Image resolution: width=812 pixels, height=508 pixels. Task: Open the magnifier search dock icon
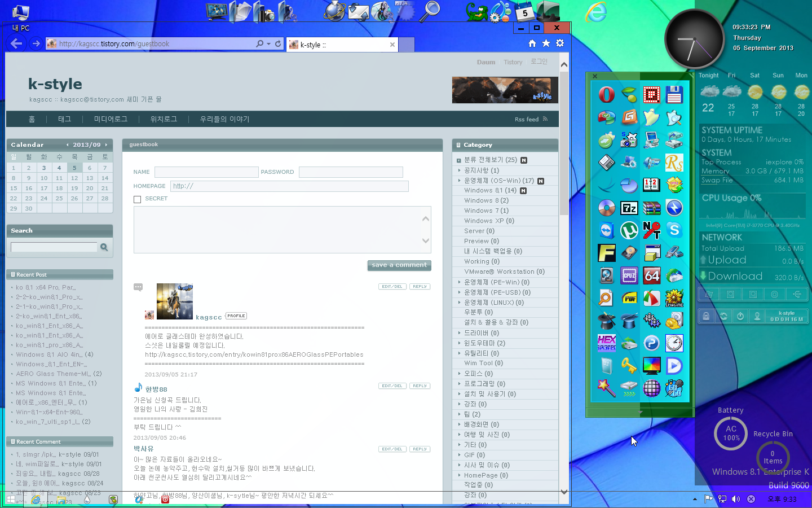click(x=431, y=10)
